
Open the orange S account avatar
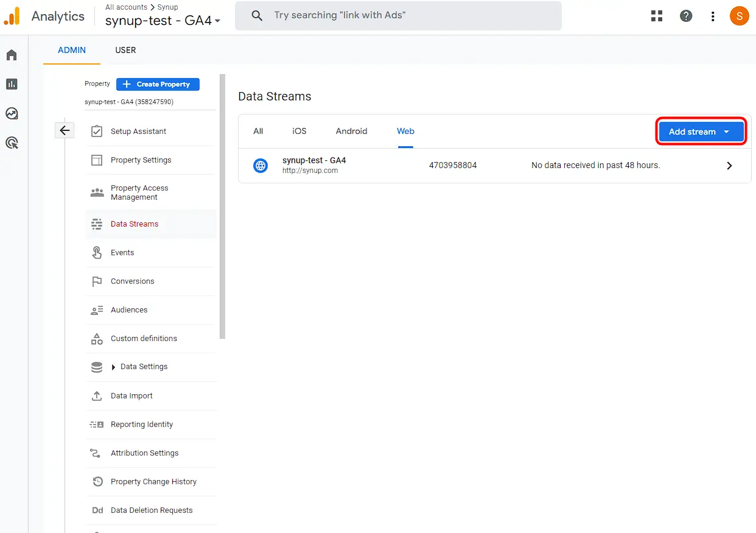tap(739, 16)
